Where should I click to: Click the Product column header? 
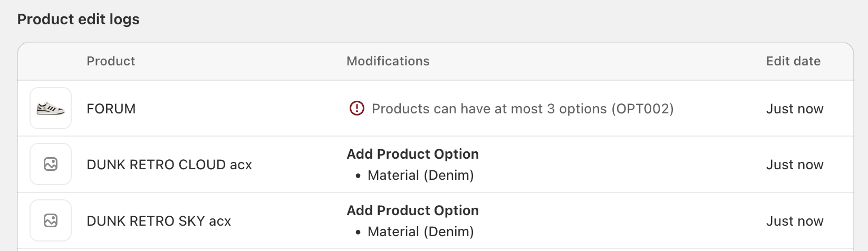click(x=111, y=61)
